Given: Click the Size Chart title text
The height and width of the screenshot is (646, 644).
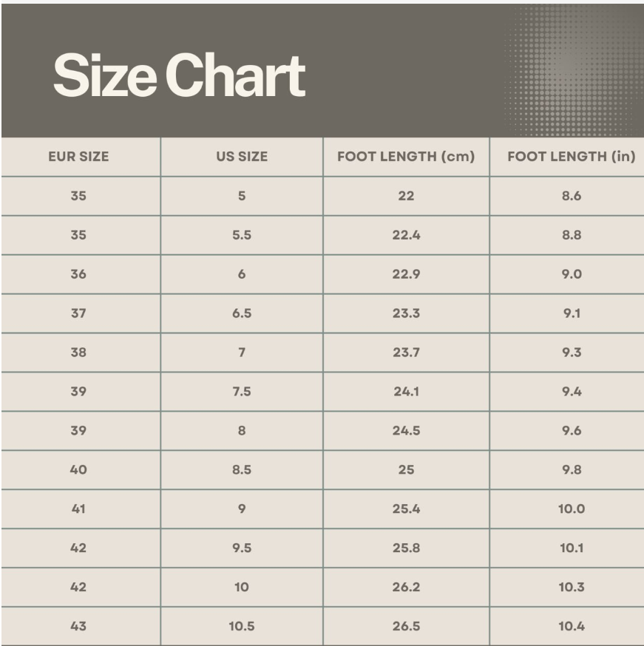Looking at the screenshot, I should point(179,75).
